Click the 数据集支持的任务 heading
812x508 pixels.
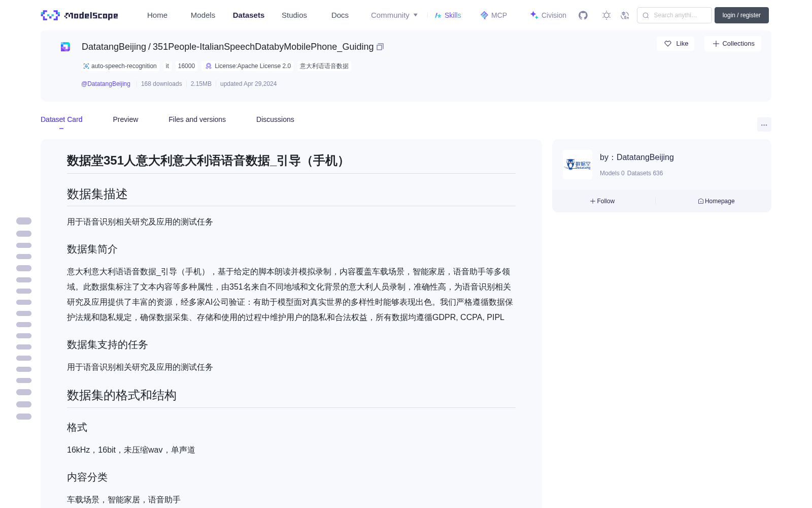(x=108, y=344)
